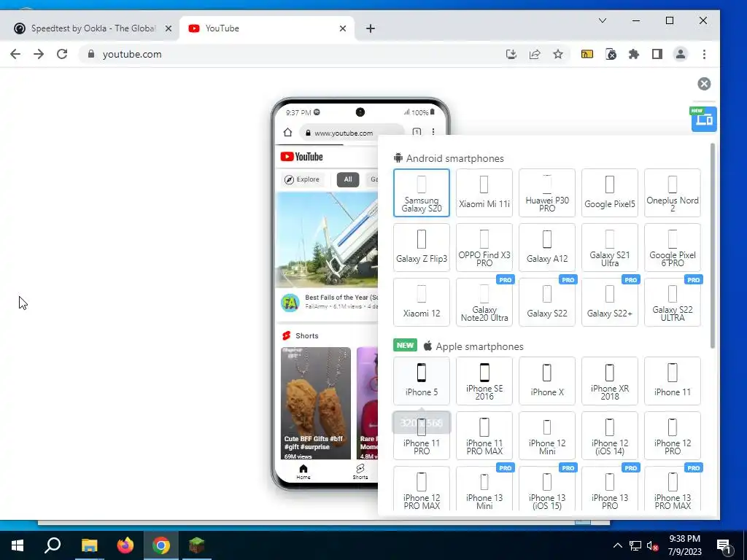
Task: Select the iPhone 12 Mini device
Action: [x=547, y=436]
